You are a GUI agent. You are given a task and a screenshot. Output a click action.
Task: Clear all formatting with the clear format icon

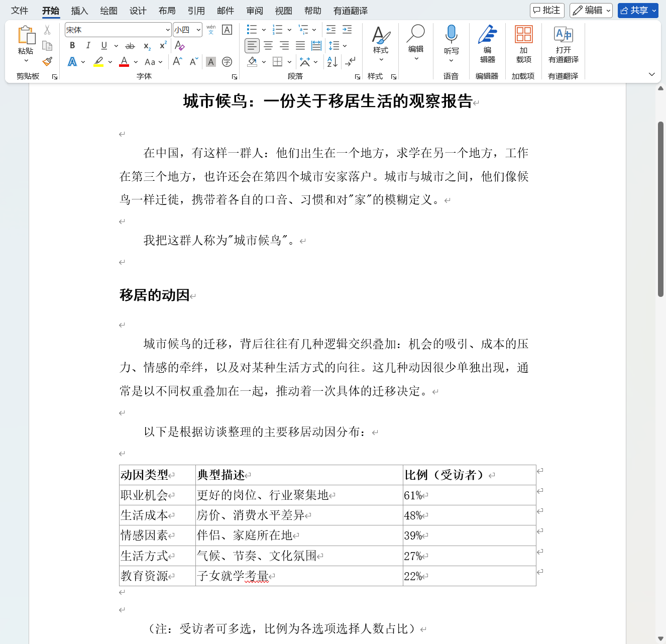[179, 46]
